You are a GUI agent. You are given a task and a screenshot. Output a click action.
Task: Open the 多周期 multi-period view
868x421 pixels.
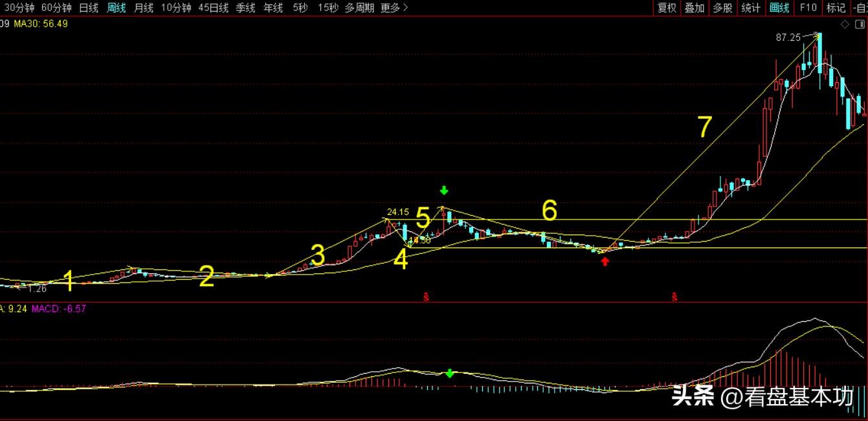(x=359, y=8)
